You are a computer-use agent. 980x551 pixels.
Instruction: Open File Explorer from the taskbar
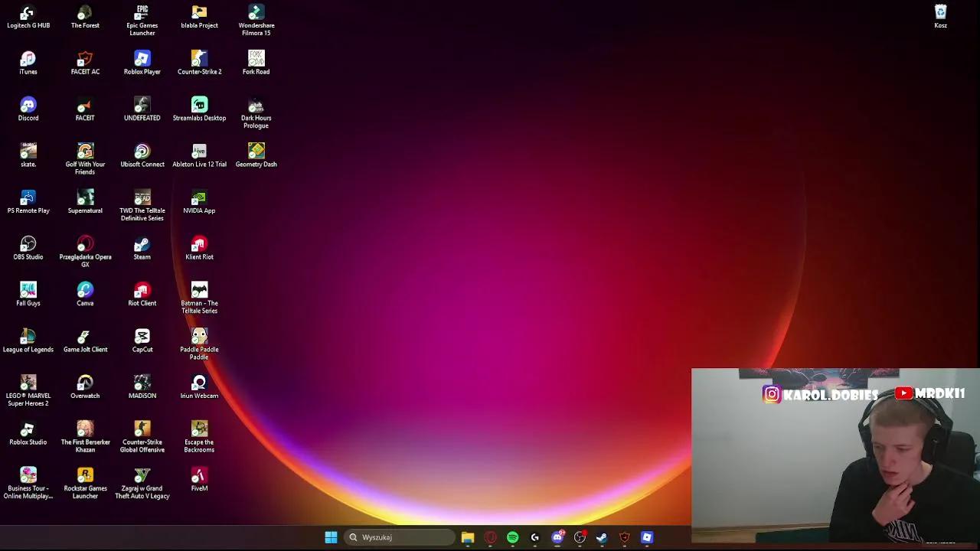[x=468, y=537]
